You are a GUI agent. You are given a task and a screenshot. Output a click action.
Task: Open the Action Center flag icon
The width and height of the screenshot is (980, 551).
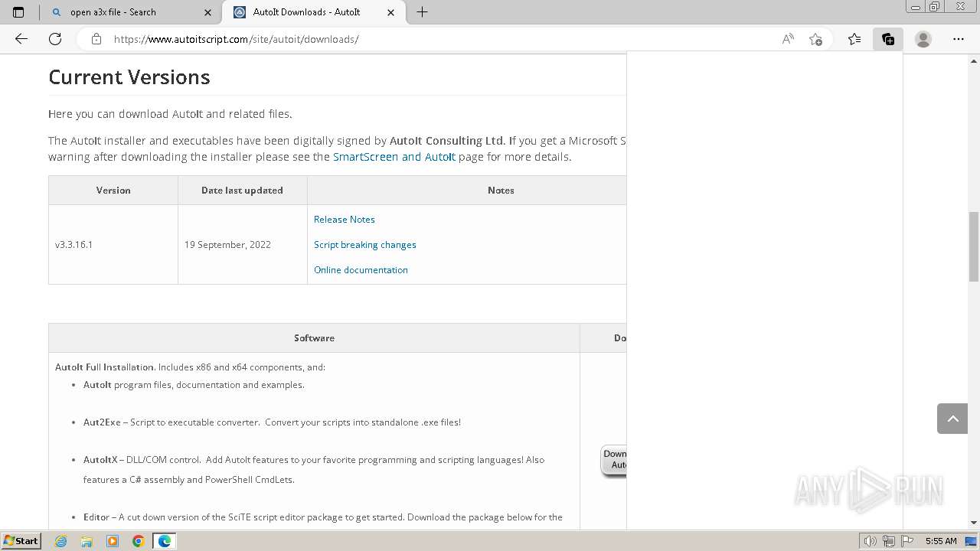click(x=907, y=541)
